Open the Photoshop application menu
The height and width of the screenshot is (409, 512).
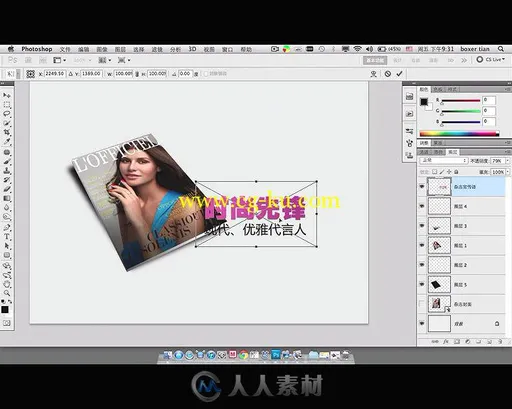(x=37, y=49)
